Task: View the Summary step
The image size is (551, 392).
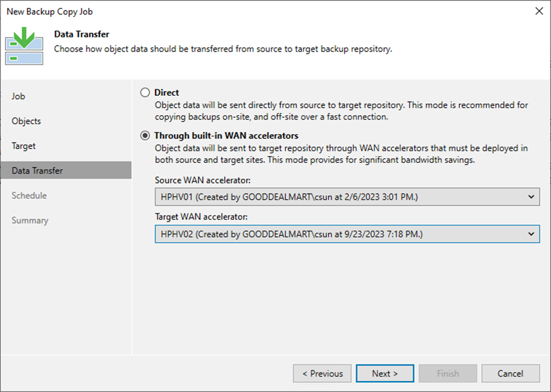Action: pyautogui.click(x=30, y=220)
